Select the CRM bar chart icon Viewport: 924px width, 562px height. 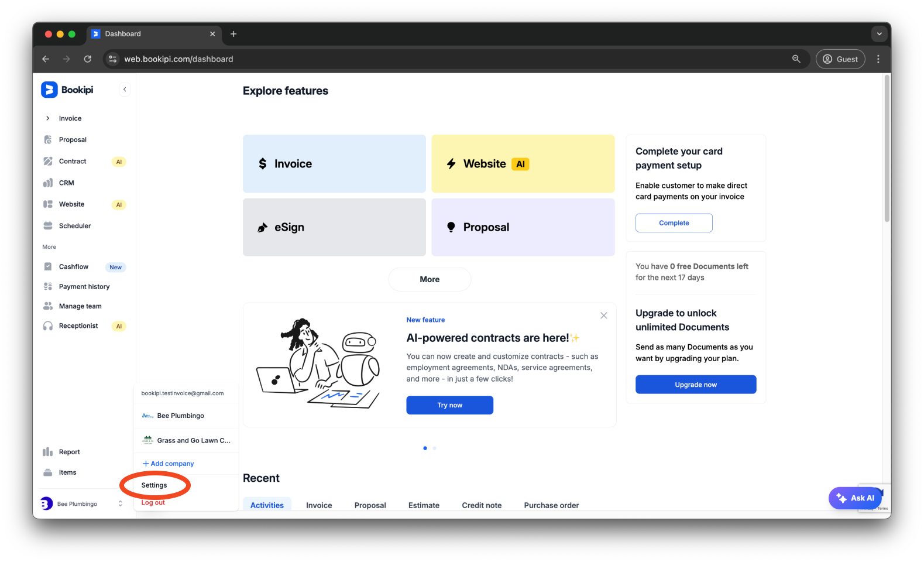tap(48, 183)
